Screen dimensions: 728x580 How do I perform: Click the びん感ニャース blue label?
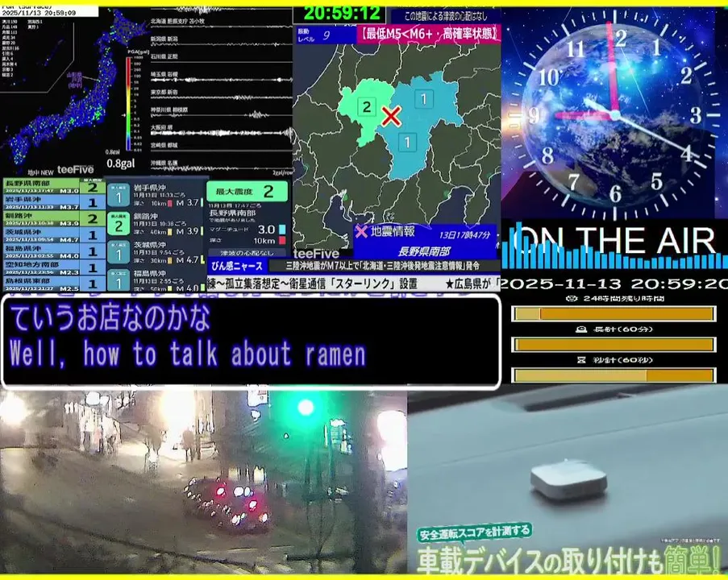click(x=237, y=267)
